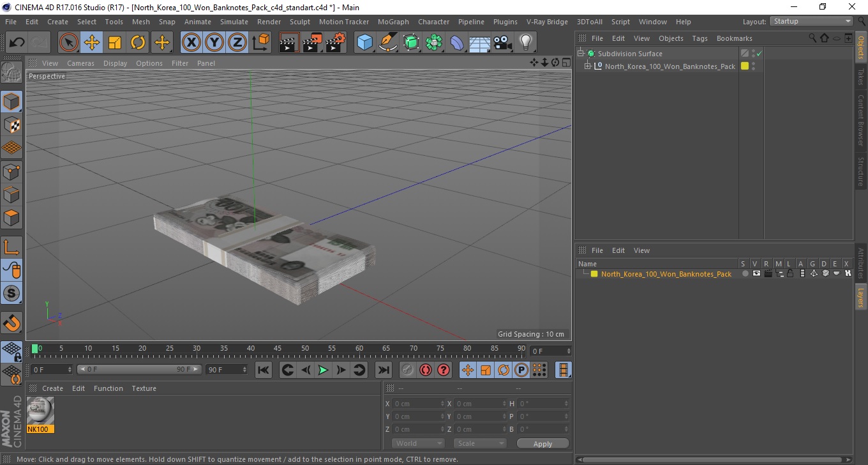Switch to Polygons mode
The width and height of the screenshot is (868, 465).
[x=11, y=217]
